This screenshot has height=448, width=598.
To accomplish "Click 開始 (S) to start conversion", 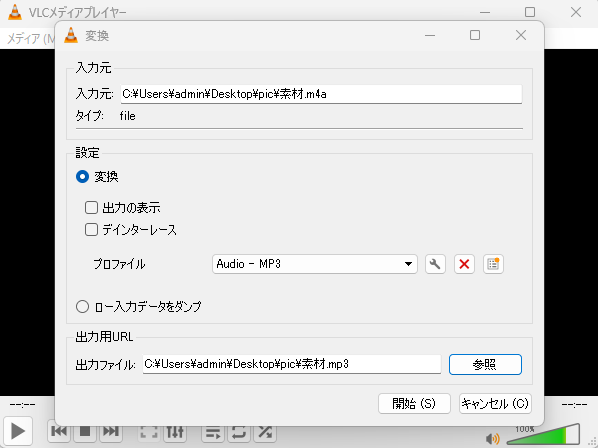I will pos(414,403).
